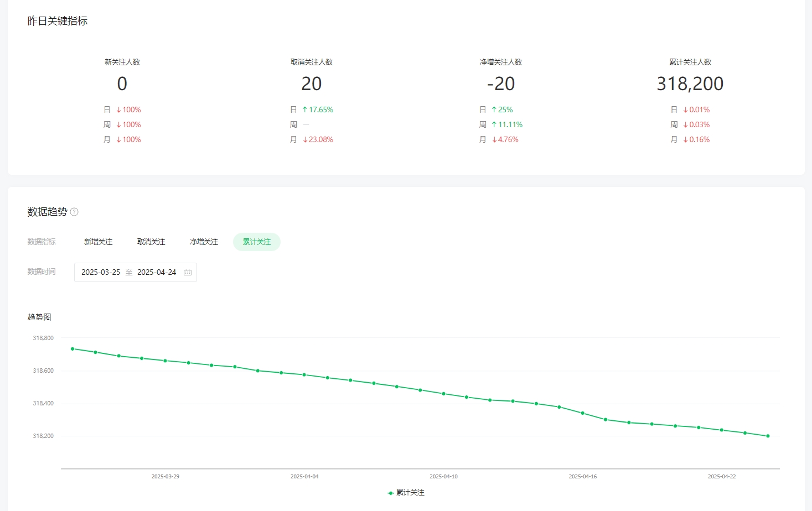Switch to the 净增关注 metric tab
Screen dimensions: 812x511
tap(204, 242)
